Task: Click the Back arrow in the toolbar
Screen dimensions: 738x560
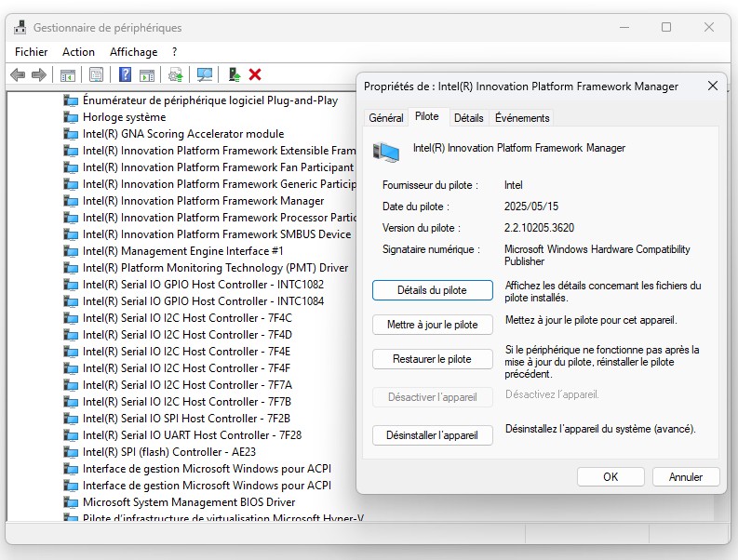Action: (17, 74)
